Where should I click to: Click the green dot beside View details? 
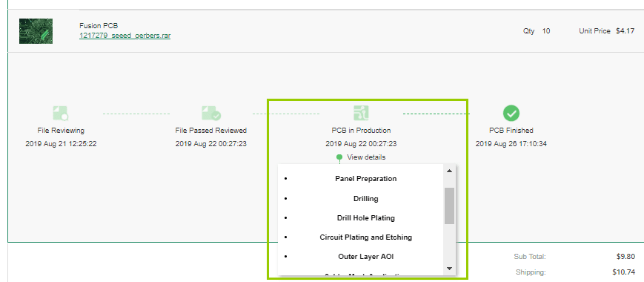[339, 157]
